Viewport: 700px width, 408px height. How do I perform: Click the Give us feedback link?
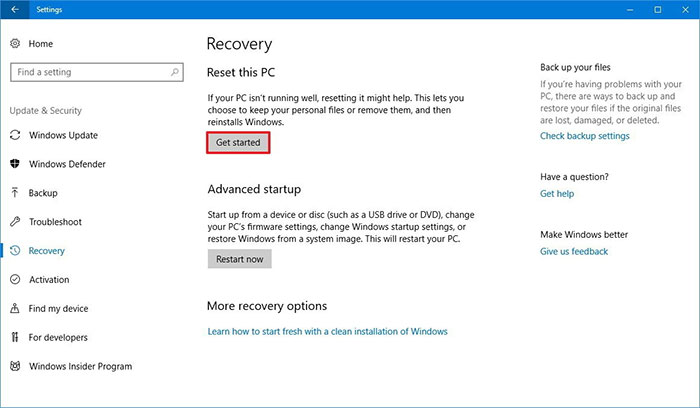pos(574,251)
